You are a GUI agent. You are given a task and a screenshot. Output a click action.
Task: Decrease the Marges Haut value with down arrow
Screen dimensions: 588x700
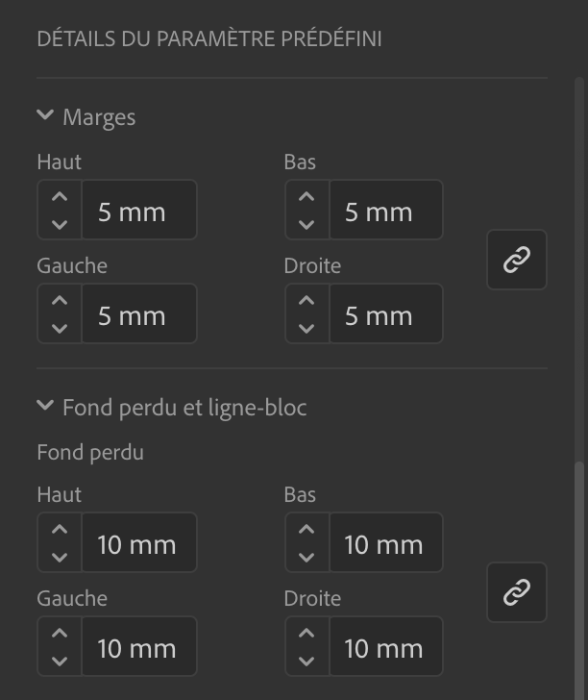tap(60, 224)
